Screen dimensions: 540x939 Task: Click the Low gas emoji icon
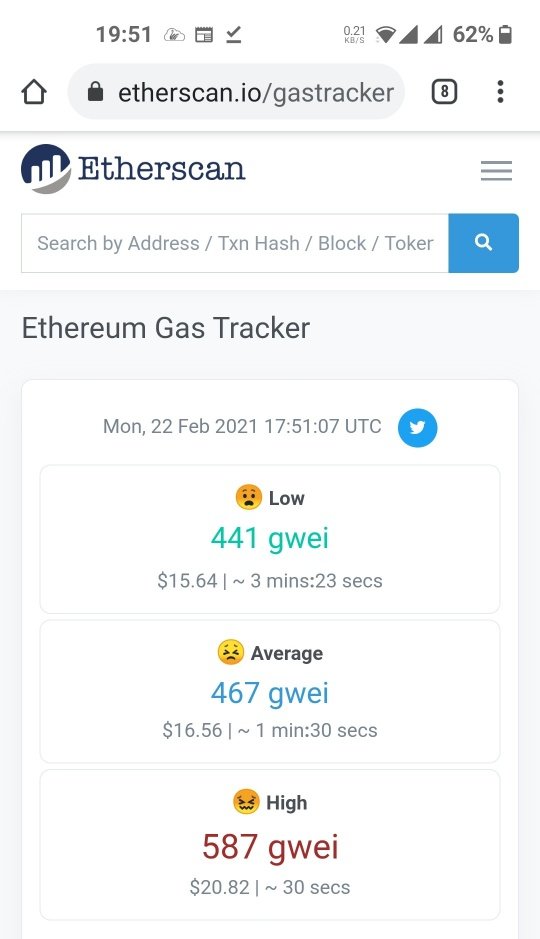(248, 497)
